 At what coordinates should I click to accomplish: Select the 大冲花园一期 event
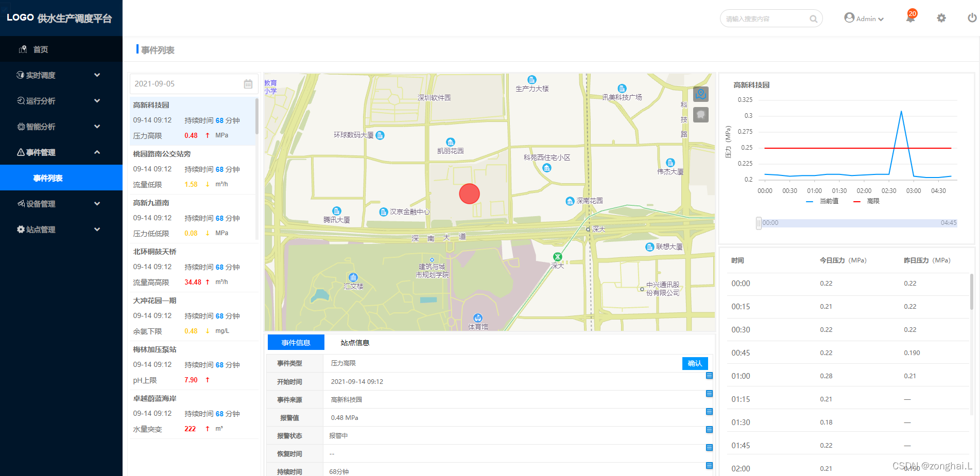point(193,316)
